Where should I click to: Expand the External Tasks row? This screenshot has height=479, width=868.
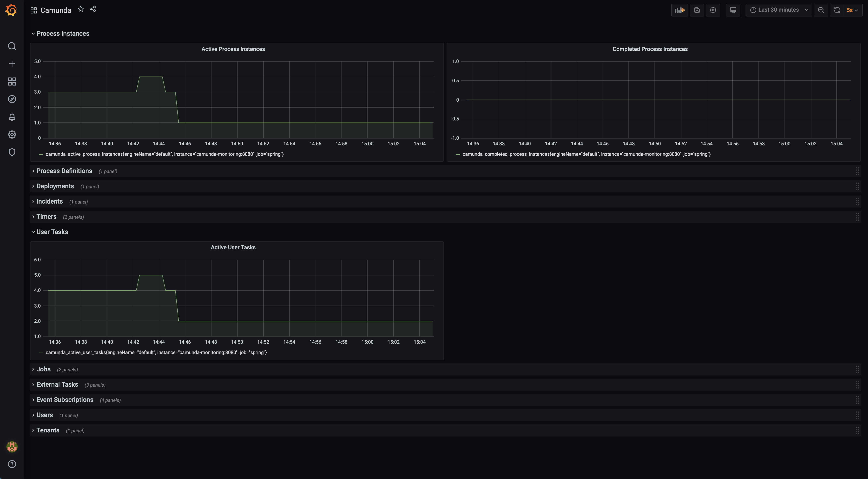tap(57, 385)
